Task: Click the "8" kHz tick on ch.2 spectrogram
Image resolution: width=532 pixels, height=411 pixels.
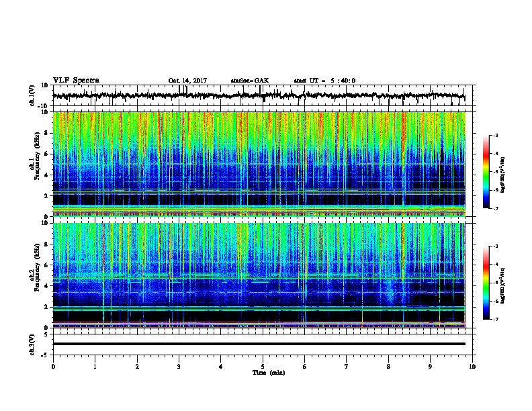Action: (46, 244)
